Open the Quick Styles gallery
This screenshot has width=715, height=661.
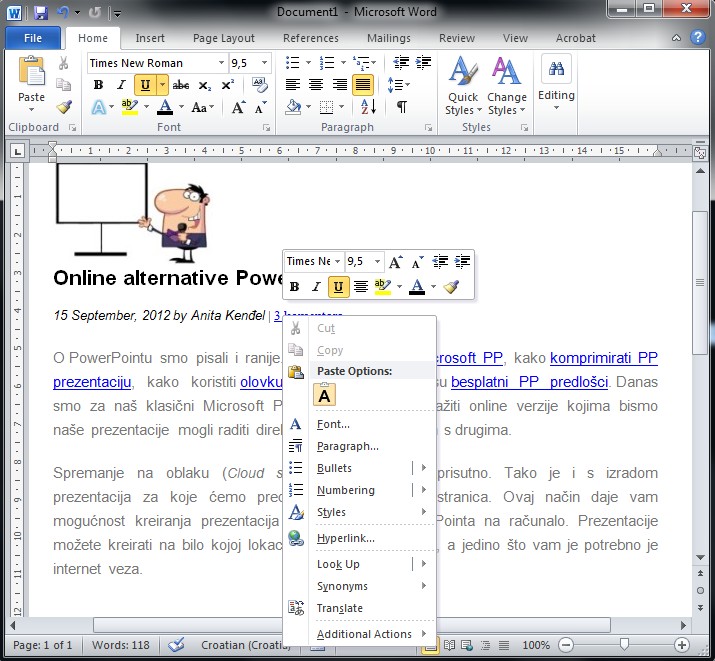[x=462, y=87]
